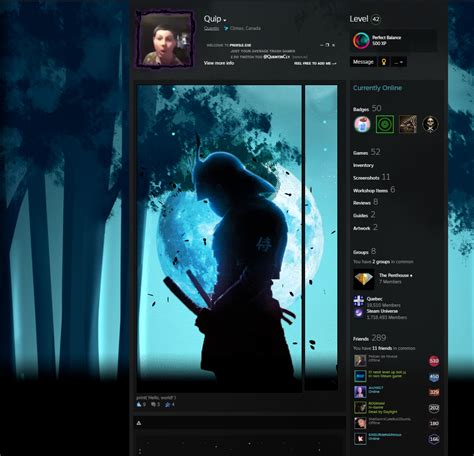Open the Screenshots 11 link
Viewport: 474px width, 456px height.
point(371,177)
